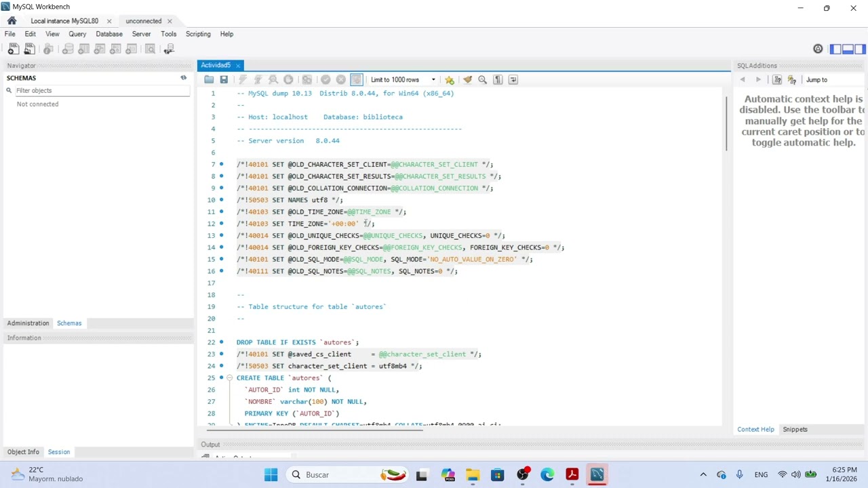Toggle the auto-commit mode button

point(357,80)
